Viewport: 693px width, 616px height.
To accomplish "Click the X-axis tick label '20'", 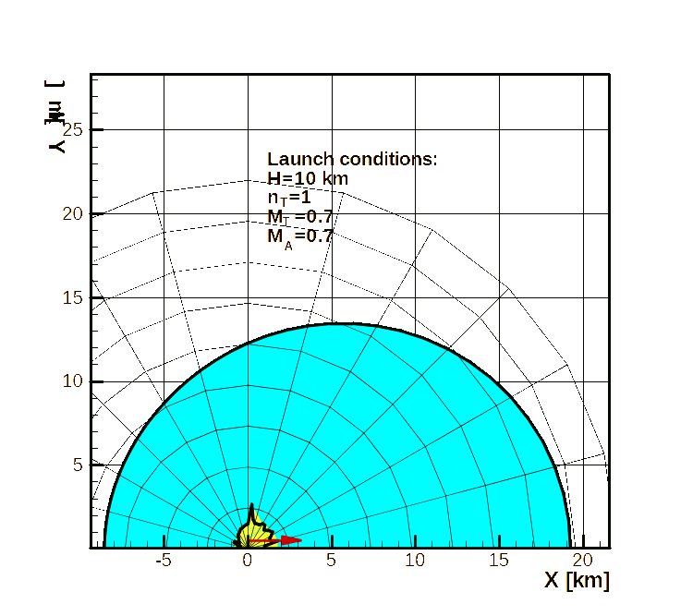I will (x=582, y=561).
